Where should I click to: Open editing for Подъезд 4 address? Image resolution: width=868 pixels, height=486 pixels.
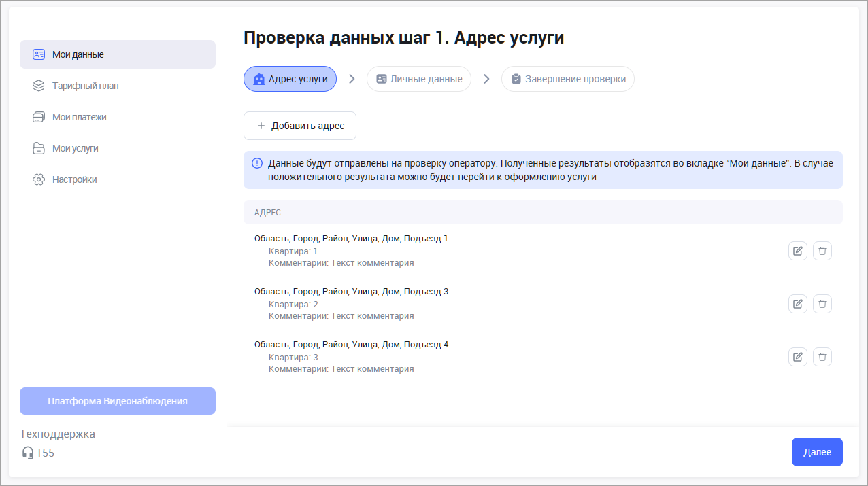pos(798,357)
